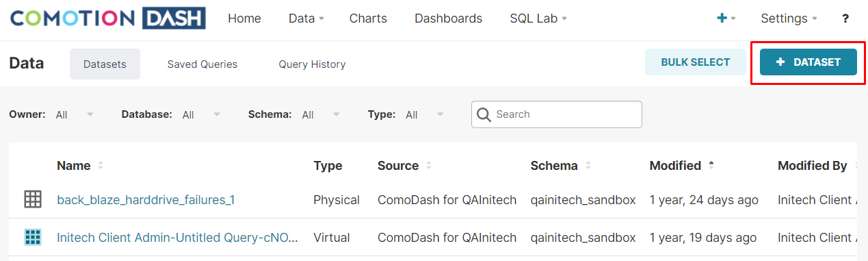
Task: Sort by the Name column
Action: coord(80,166)
